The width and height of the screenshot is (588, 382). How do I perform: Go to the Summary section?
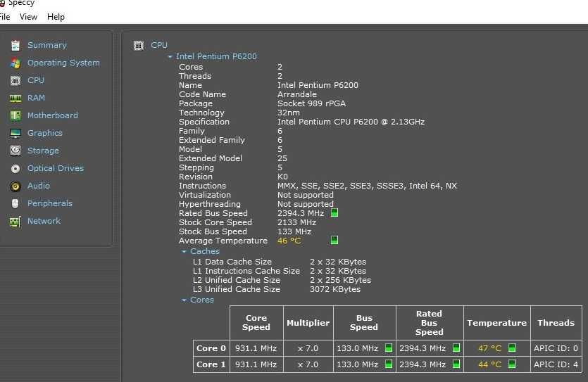47,45
